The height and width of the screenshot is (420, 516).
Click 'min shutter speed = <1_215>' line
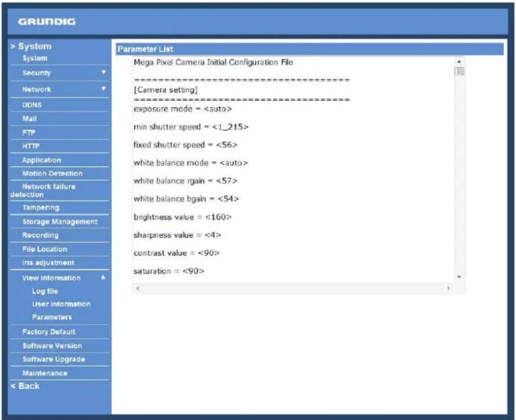click(x=191, y=127)
